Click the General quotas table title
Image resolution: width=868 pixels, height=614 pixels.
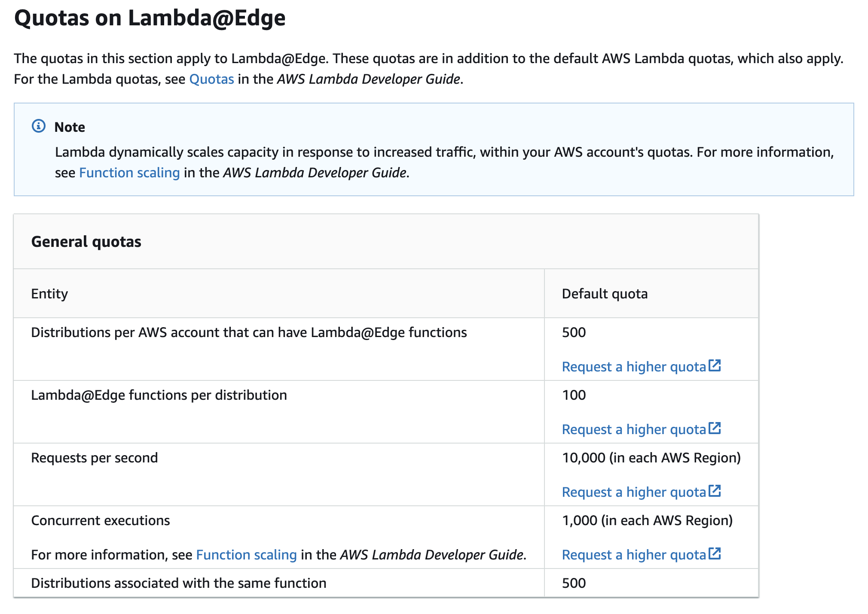point(86,242)
